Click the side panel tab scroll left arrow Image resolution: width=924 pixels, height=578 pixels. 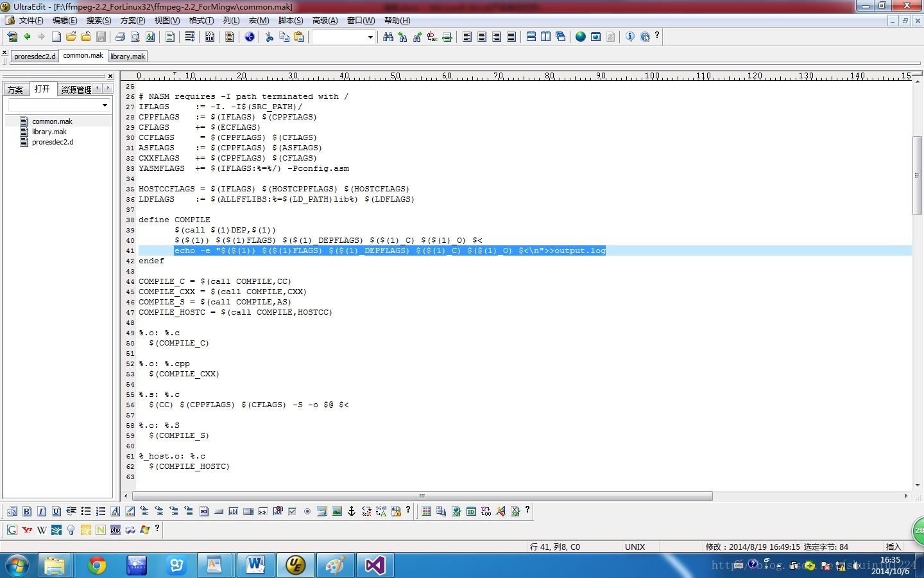98,89
